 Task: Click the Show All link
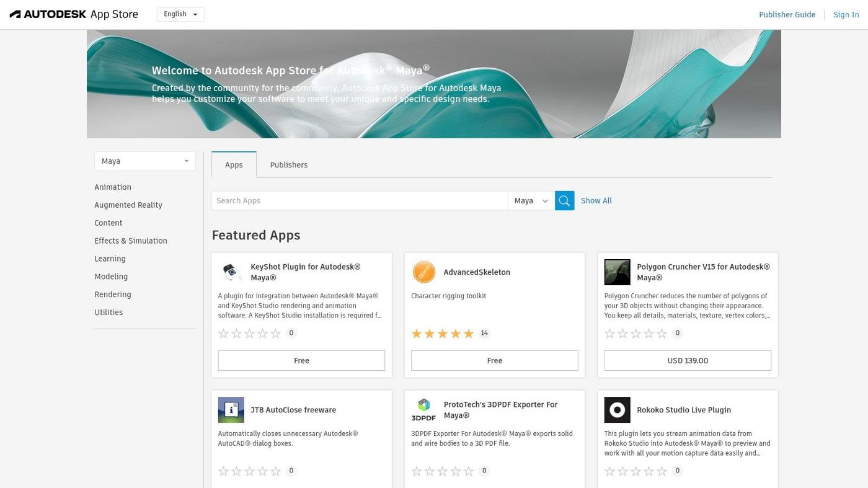596,201
